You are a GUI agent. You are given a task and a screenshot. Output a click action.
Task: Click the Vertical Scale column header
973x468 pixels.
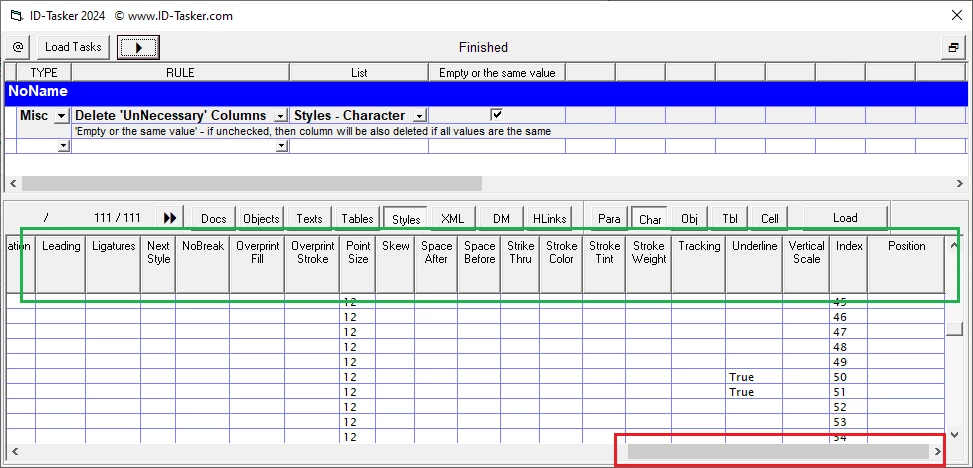(x=807, y=264)
